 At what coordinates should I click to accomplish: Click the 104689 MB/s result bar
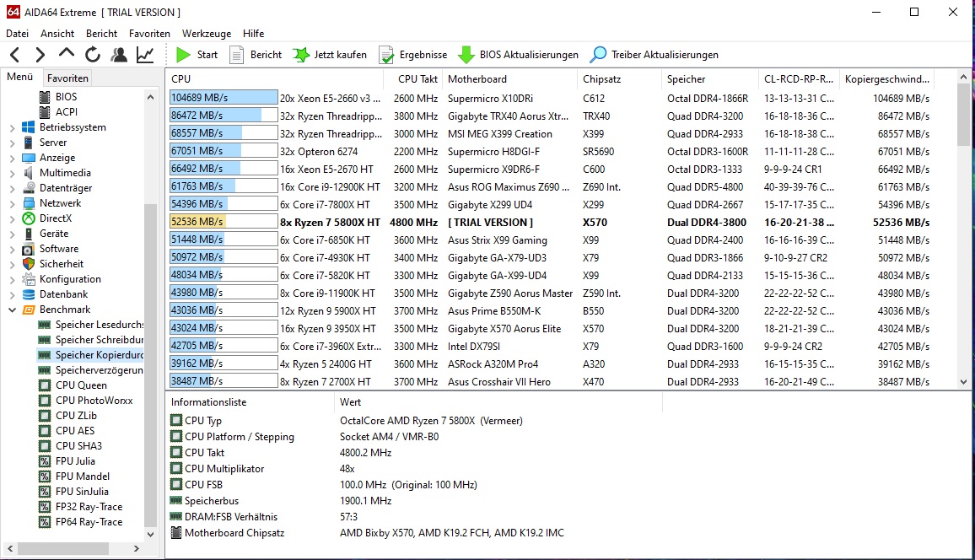224,98
